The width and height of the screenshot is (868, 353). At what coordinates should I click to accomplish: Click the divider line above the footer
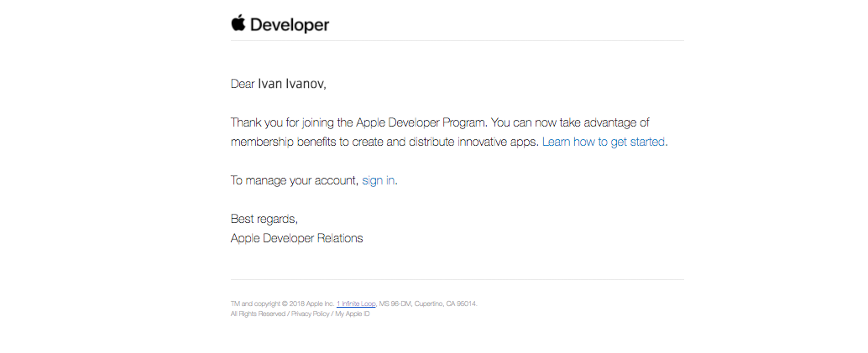[x=457, y=279]
